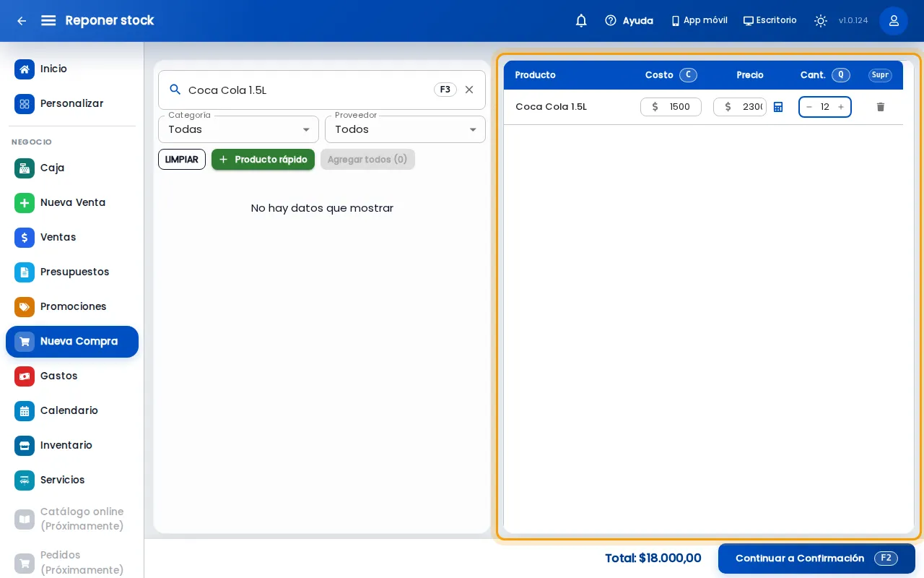Decrease Coca Cola quantity with minus
924x578 pixels.
809,107
